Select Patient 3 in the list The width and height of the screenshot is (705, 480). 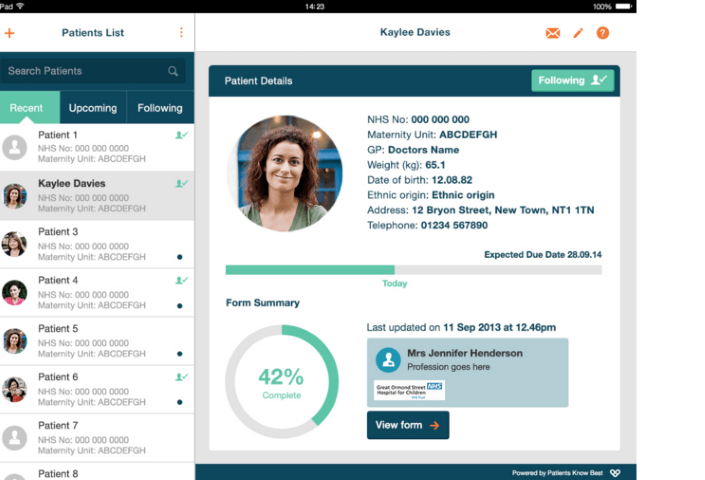click(97, 244)
